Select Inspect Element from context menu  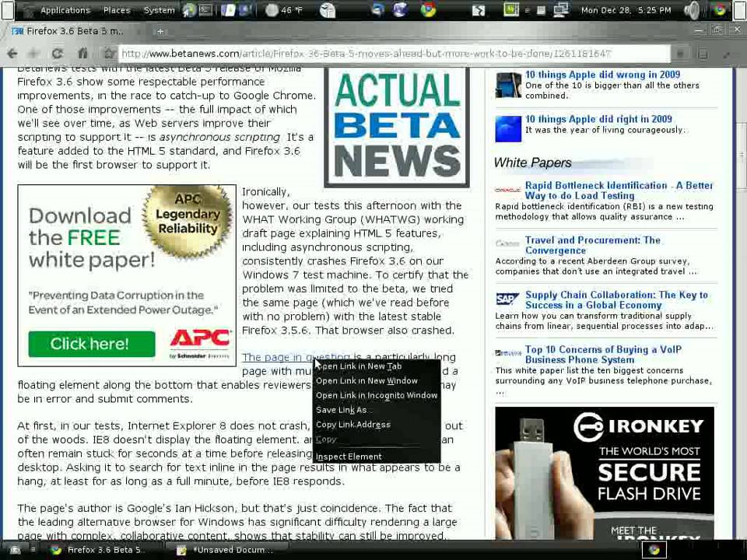(x=377, y=457)
